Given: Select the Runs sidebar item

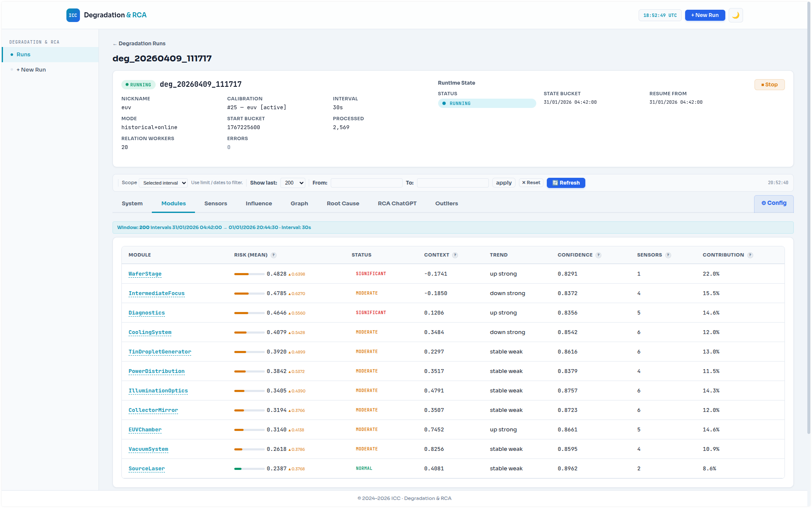Looking at the screenshot, I should coord(24,54).
